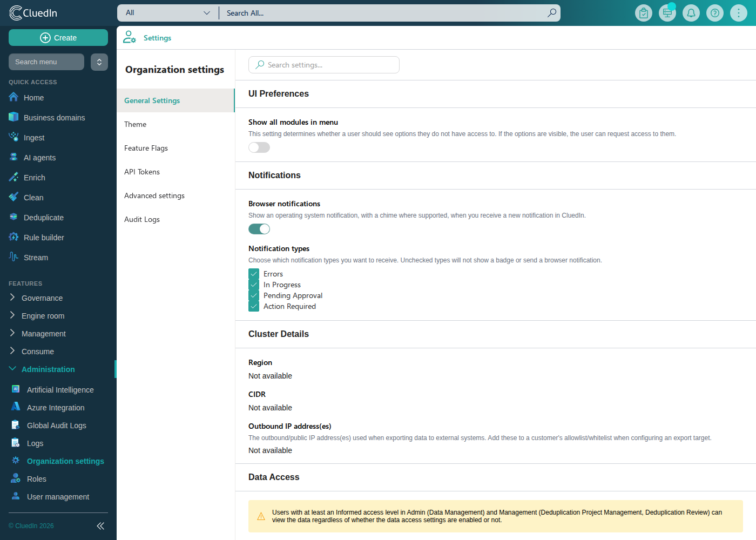This screenshot has height=540, width=756.
Task: Toggle Show all modules in menu switch
Action: pyautogui.click(x=259, y=147)
